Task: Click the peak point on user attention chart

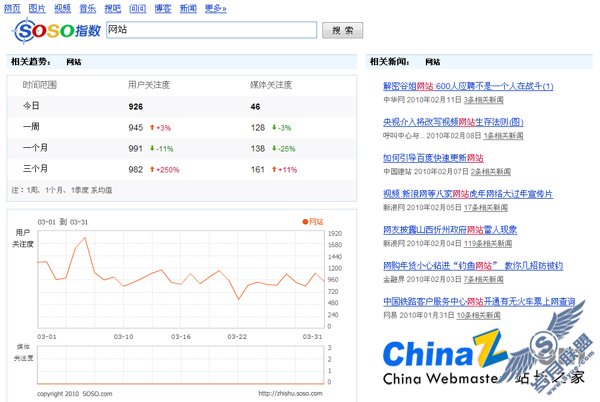Action: pos(87,238)
